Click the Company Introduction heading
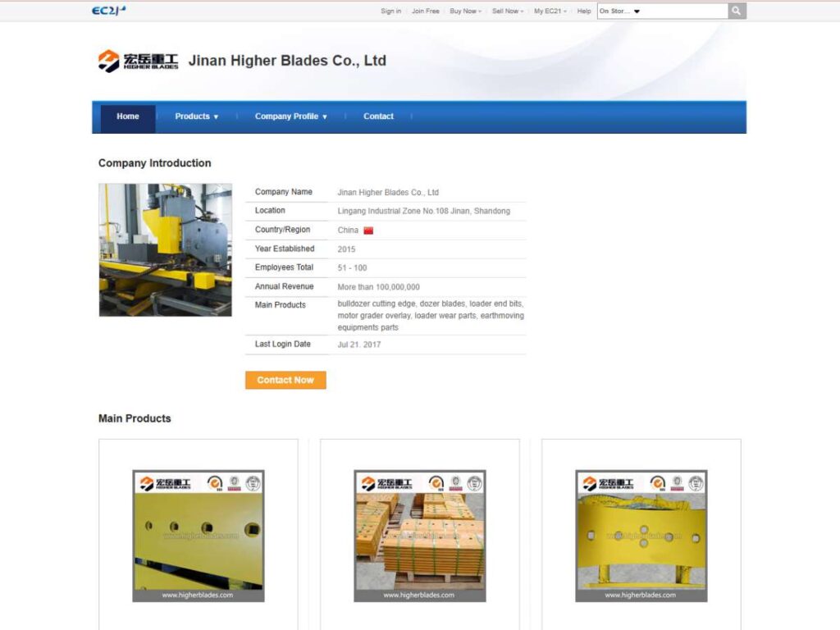Viewport: 840px width, 630px height. click(155, 163)
